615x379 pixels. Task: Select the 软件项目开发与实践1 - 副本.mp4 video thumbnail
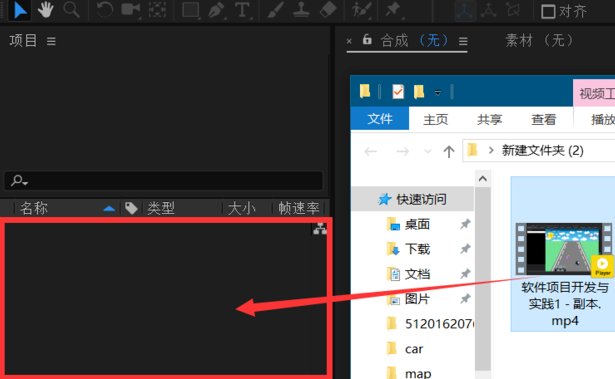[x=564, y=249]
